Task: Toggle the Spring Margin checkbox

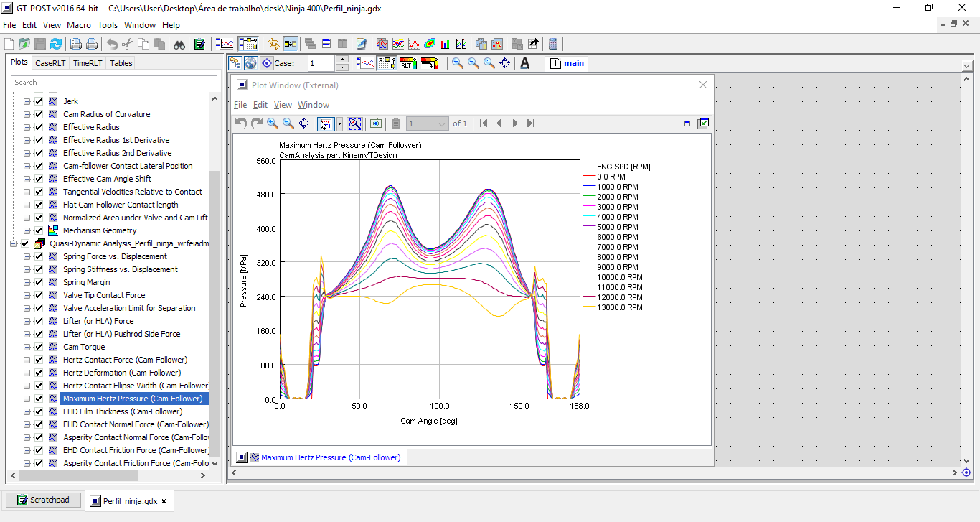Action: [39, 282]
